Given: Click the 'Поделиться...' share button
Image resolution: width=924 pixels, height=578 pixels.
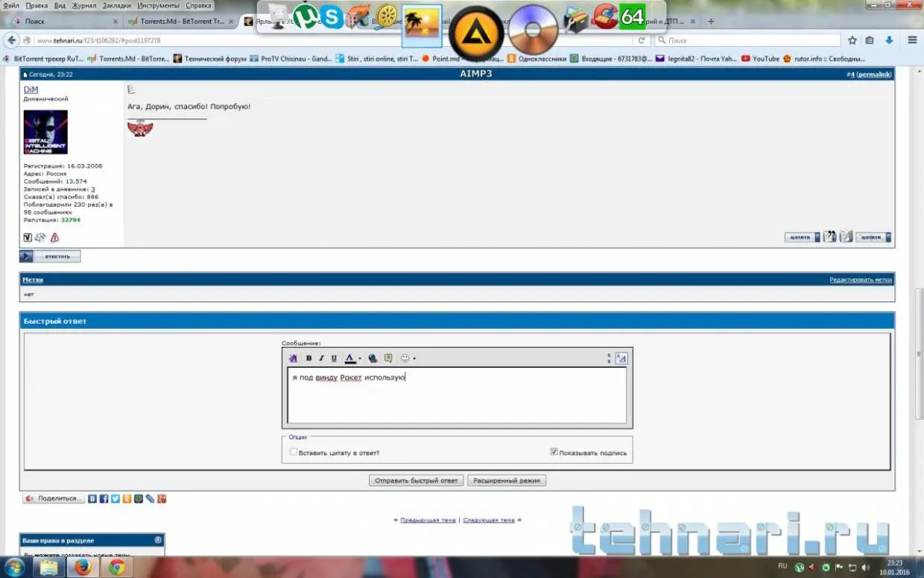Looking at the screenshot, I should (x=53, y=498).
